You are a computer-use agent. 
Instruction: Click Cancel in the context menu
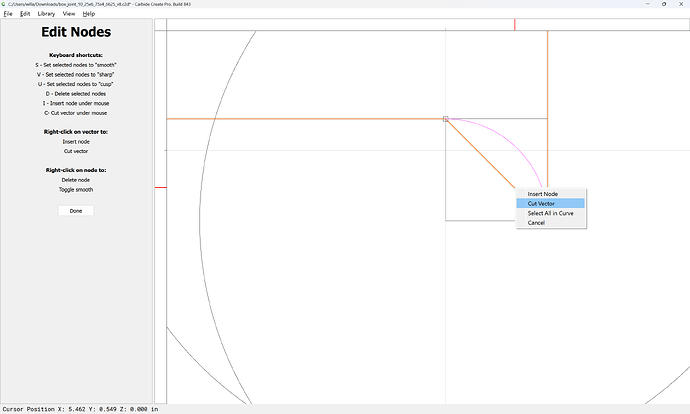tap(551, 223)
